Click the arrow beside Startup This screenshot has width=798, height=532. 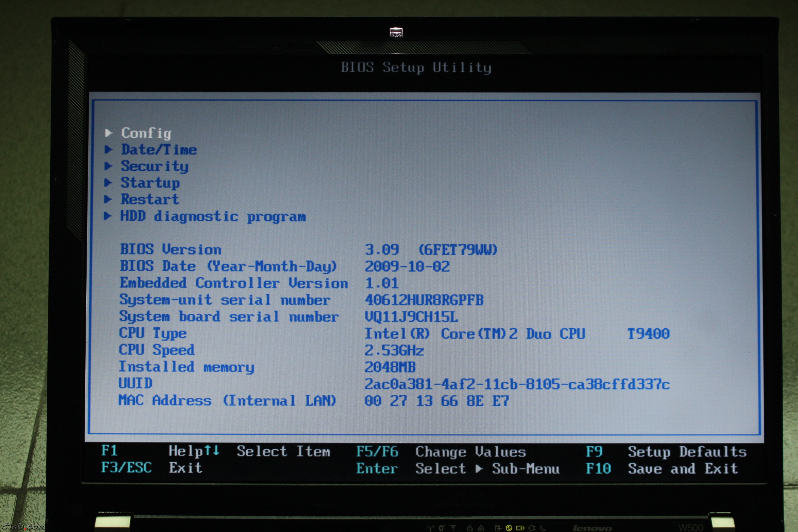108,183
